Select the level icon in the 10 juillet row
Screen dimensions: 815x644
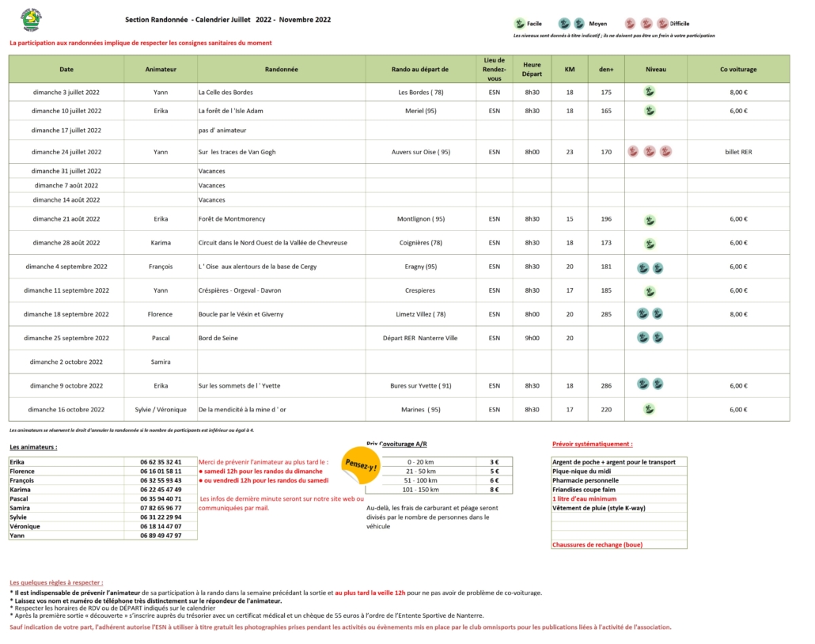tap(649, 111)
